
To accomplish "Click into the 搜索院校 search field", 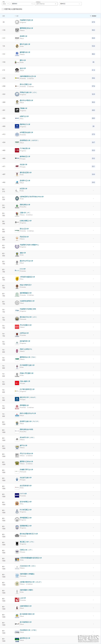I will point(21,4).
